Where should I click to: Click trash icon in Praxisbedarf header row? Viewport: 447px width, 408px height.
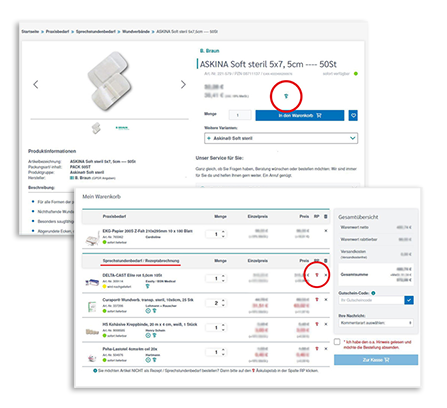coord(326,216)
